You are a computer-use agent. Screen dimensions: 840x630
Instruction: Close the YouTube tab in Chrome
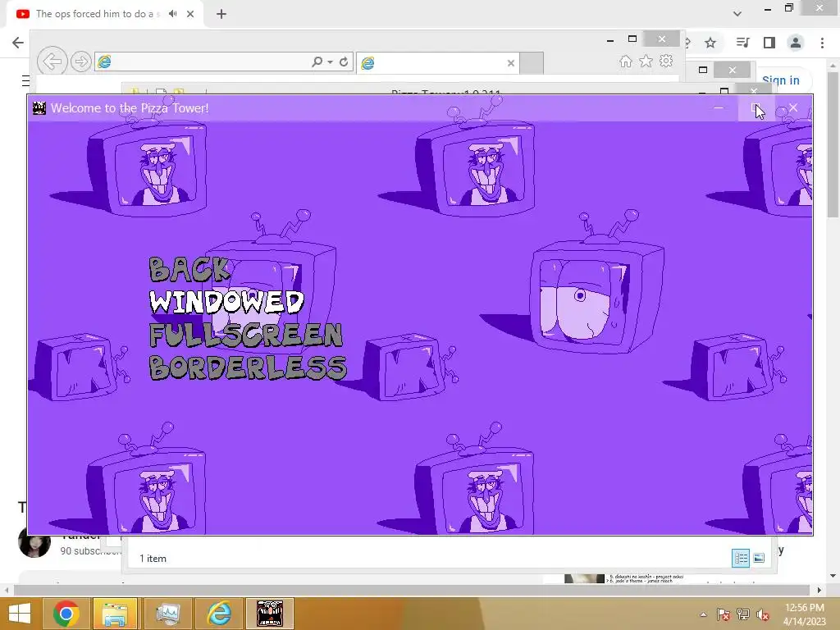190,14
